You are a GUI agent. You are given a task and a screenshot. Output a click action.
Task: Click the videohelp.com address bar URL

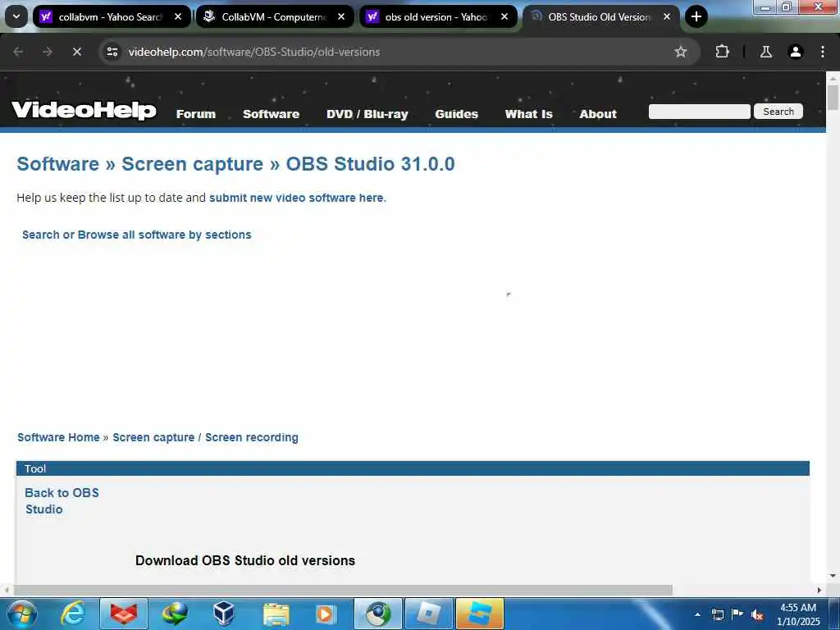[x=254, y=52]
